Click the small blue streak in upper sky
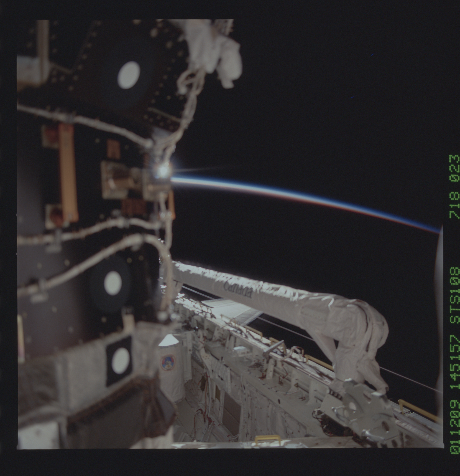Viewport: 460px width, 476px height. click(373, 54)
